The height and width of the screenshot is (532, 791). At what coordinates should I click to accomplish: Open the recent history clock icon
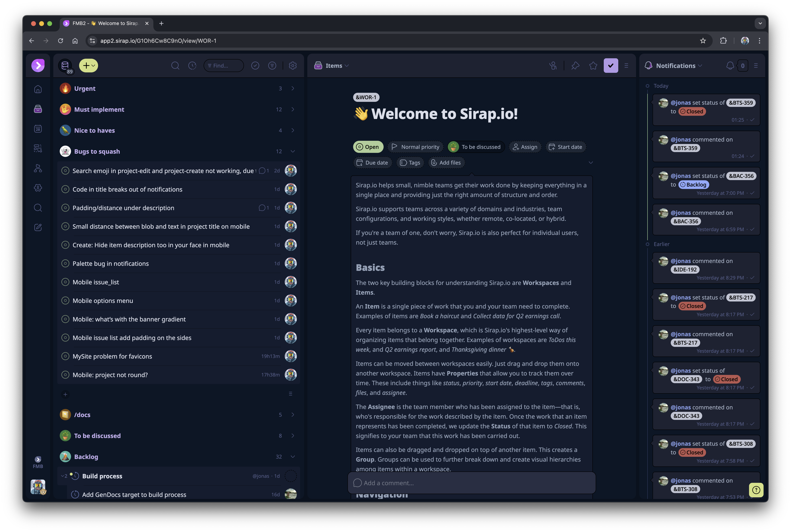tap(192, 66)
